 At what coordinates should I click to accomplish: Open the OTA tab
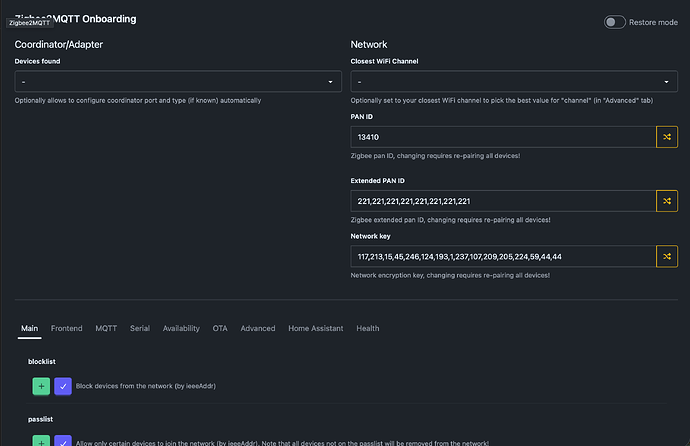[220, 329]
